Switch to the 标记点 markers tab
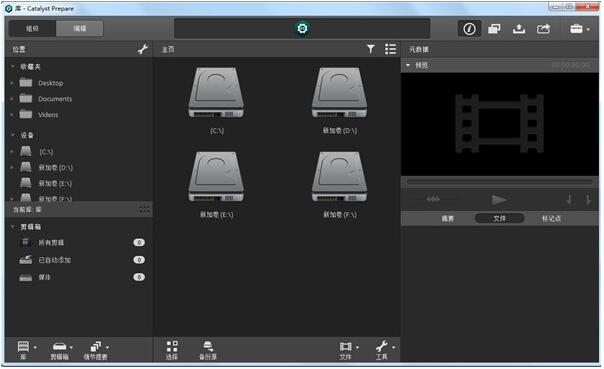Screen dimensions: 604x369 [551, 219]
